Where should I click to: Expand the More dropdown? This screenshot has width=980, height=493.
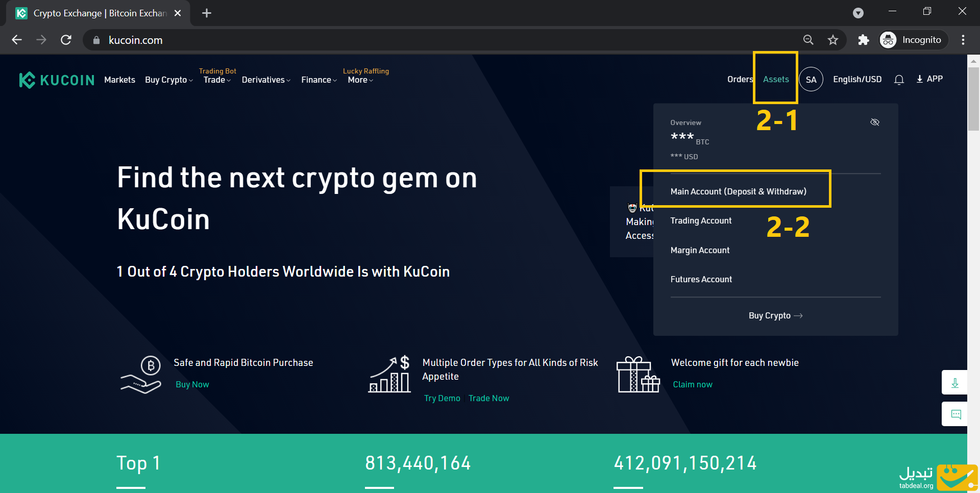tap(360, 80)
